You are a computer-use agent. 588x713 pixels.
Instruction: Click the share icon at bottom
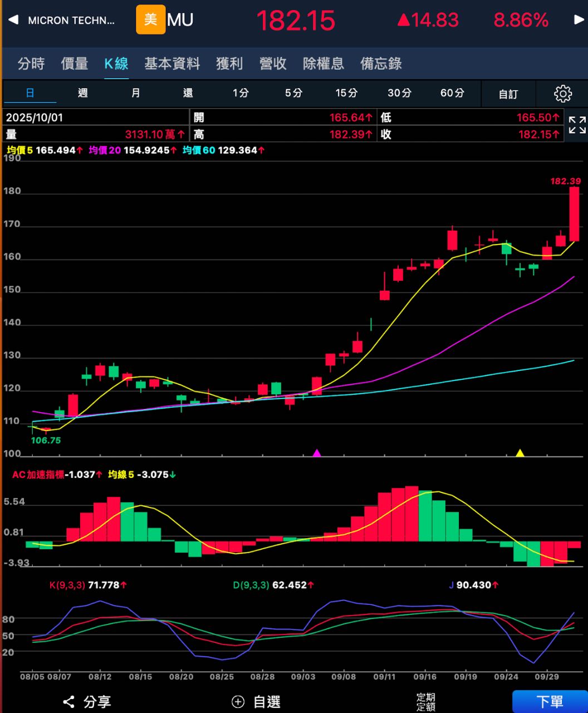[x=69, y=702]
